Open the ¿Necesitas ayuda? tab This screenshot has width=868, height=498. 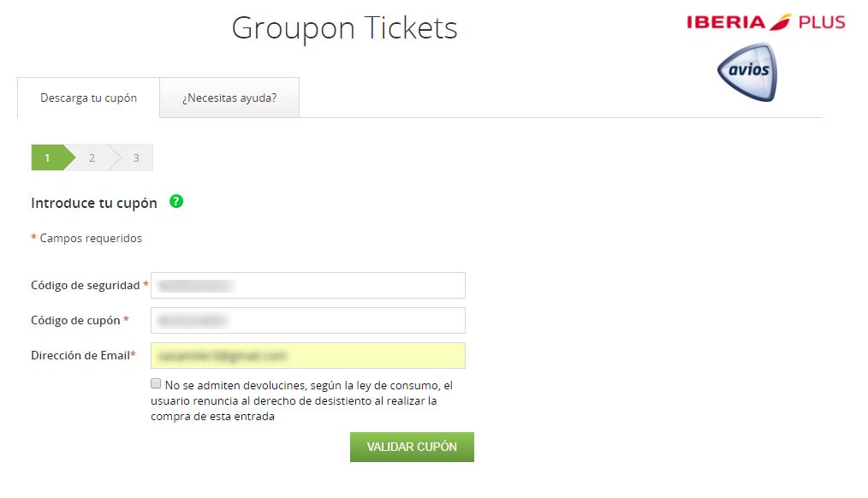(229, 98)
